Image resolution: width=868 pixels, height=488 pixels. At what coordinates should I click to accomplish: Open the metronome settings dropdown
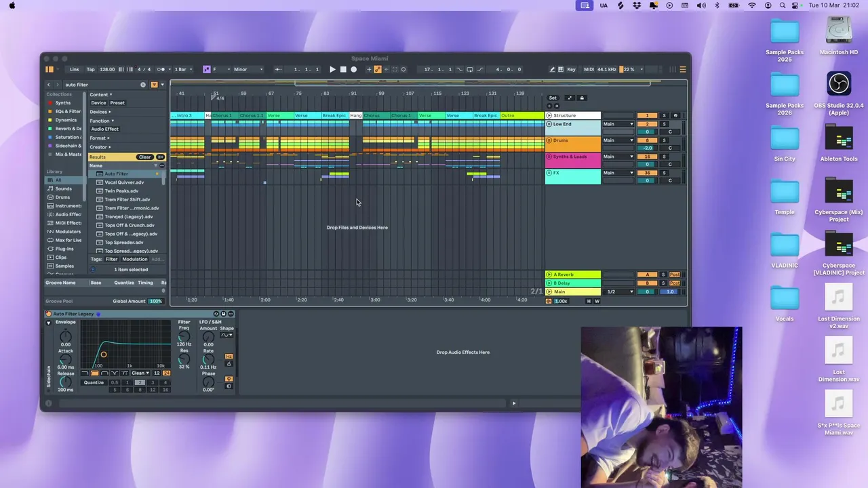point(170,69)
